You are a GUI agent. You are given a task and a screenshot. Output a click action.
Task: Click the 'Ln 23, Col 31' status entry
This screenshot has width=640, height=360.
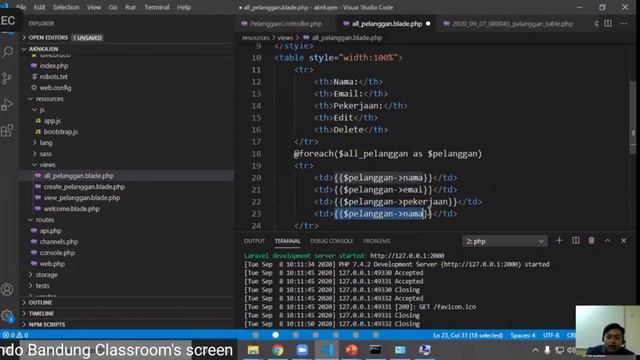(468, 335)
